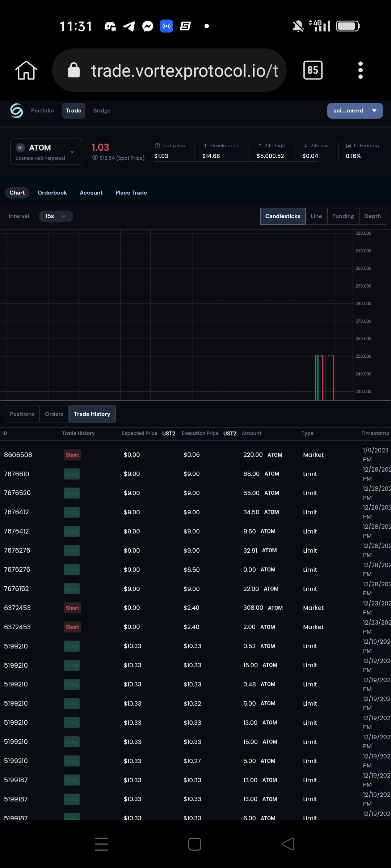Go to the Portfolio page
Viewport: 391px width, 868px height.
click(x=42, y=111)
